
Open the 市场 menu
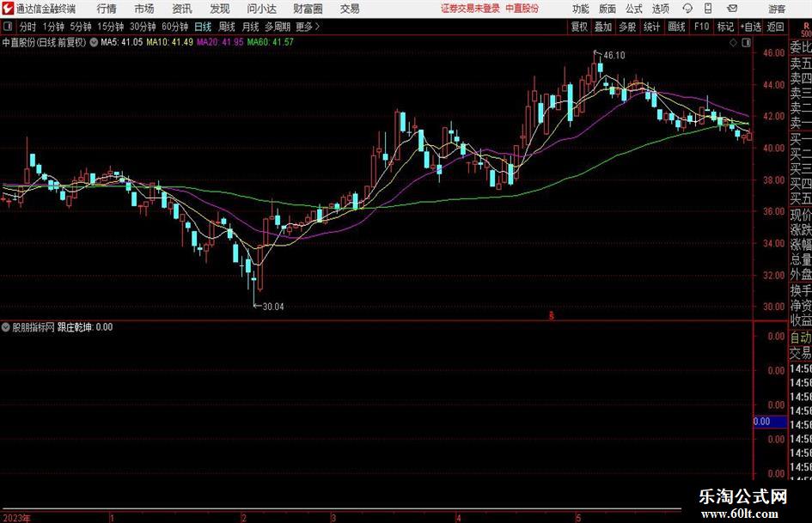(x=144, y=9)
